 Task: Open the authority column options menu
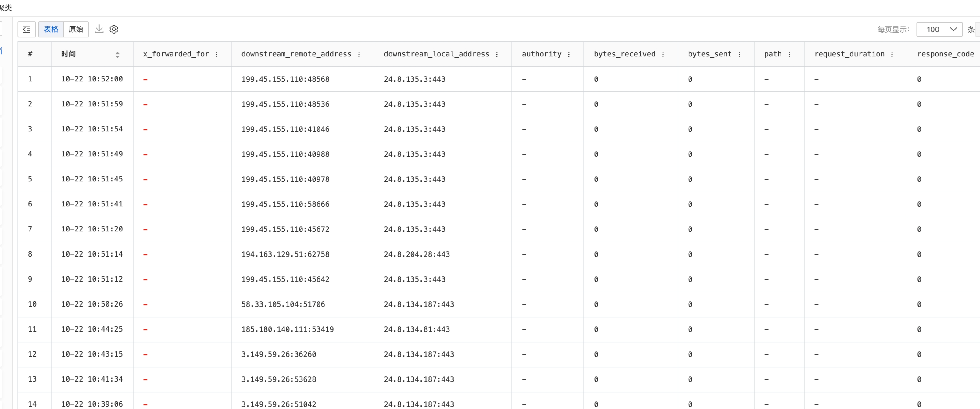tap(569, 54)
